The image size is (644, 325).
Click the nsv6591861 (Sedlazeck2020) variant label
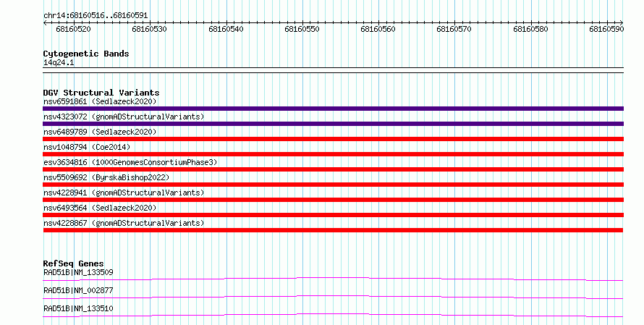click(100, 101)
